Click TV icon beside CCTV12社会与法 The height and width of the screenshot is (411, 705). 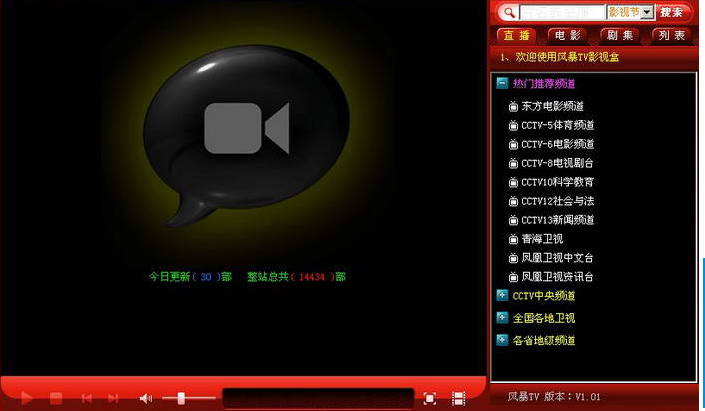[513, 201]
